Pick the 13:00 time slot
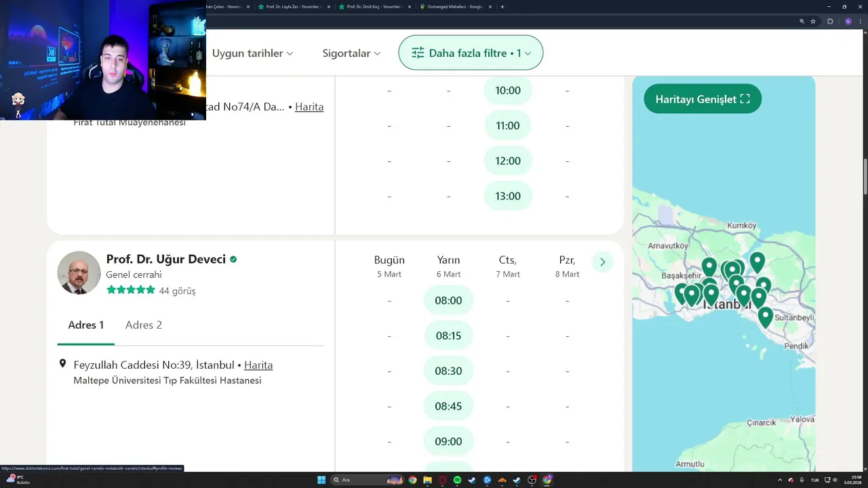Image resolution: width=868 pixels, height=488 pixels. [x=508, y=196]
